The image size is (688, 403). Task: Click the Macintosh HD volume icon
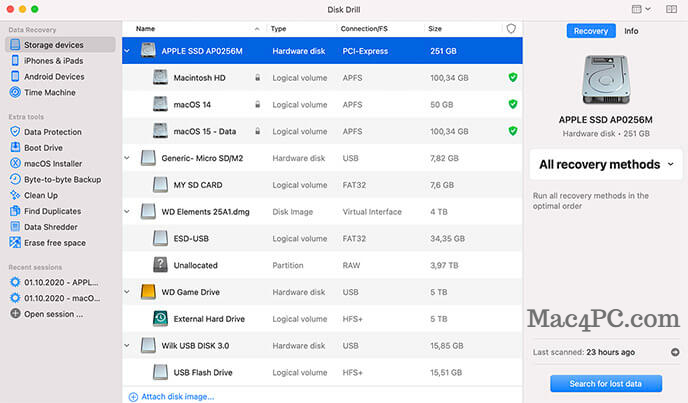pos(160,77)
